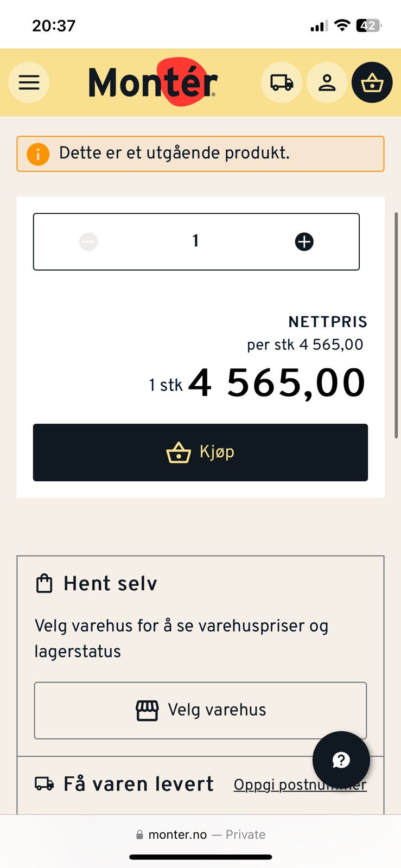Tap the Montér logo
The height and width of the screenshot is (868, 401).
pyautogui.click(x=153, y=82)
